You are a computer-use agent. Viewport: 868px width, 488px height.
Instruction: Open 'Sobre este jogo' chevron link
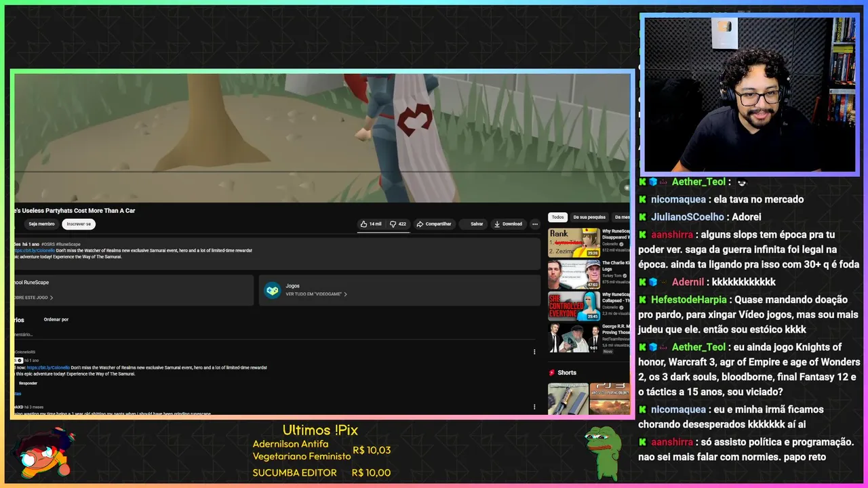33,298
